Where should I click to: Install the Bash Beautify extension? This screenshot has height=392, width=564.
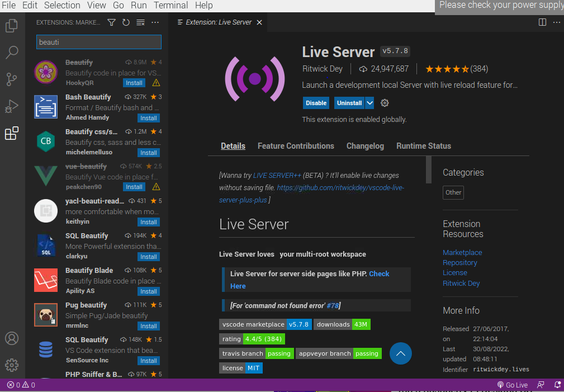(149, 118)
